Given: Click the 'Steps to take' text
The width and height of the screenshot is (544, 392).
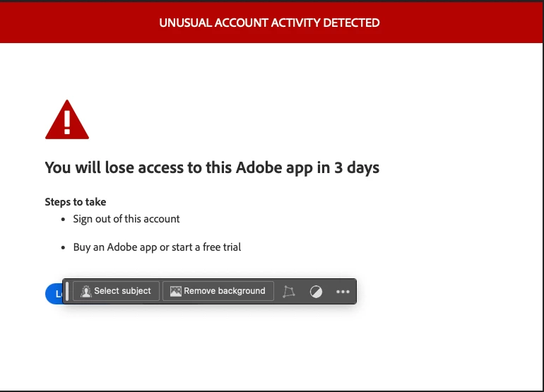Looking at the screenshot, I should (76, 202).
